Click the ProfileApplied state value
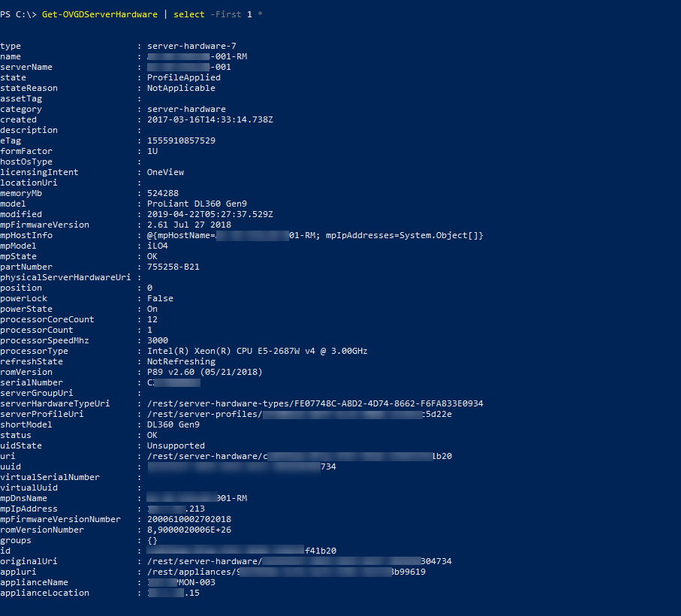 184,77
